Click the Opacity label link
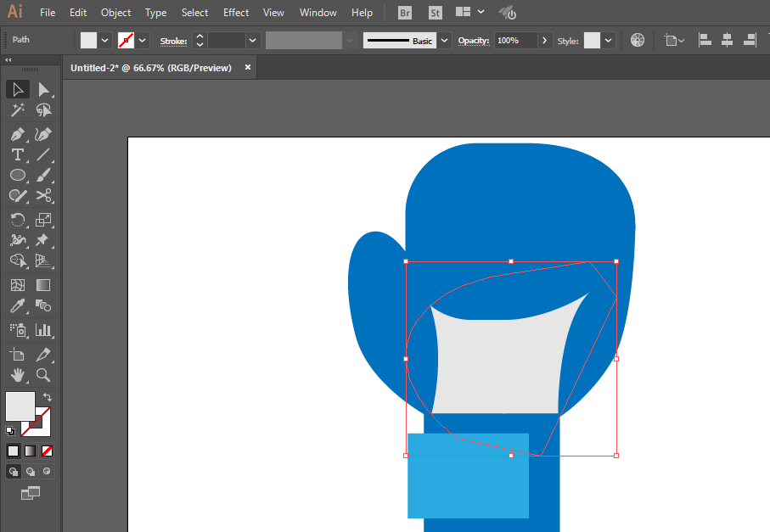The width and height of the screenshot is (770, 532). tap(474, 41)
